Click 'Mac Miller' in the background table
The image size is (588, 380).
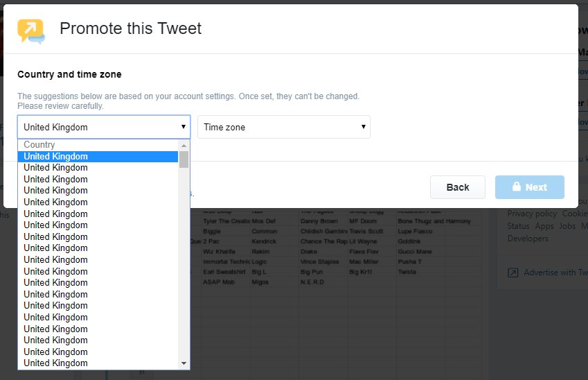[364, 261]
